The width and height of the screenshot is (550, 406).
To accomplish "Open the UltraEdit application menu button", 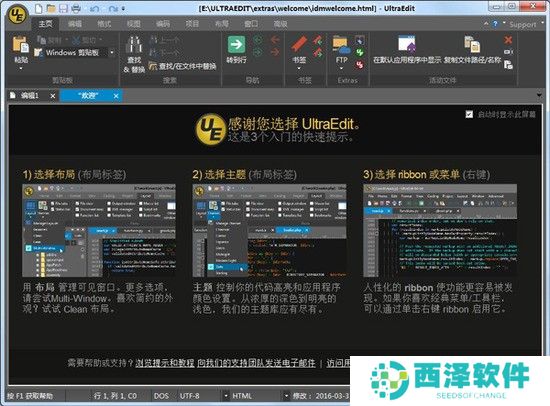I will click(x=17, y=15).
